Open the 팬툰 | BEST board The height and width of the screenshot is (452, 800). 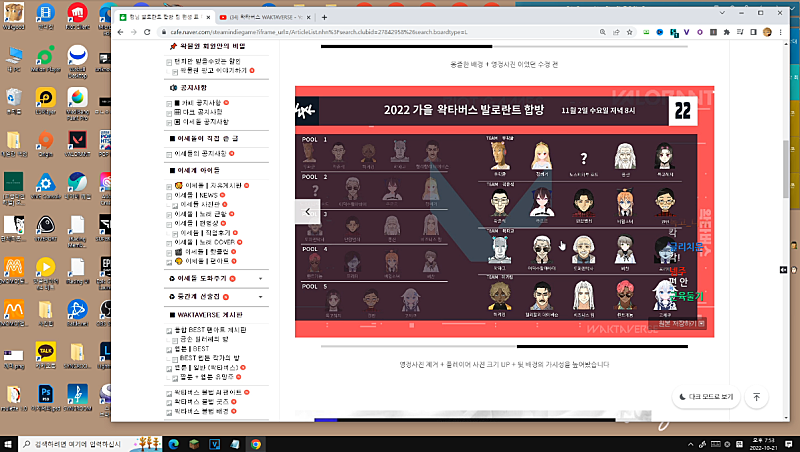(191, 349)
